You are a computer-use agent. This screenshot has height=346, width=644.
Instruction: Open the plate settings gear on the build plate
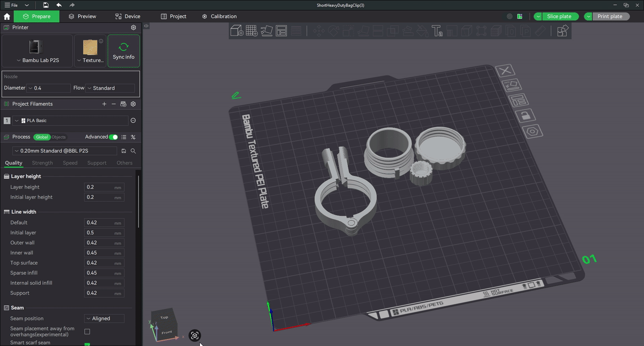tap(533, 131)
